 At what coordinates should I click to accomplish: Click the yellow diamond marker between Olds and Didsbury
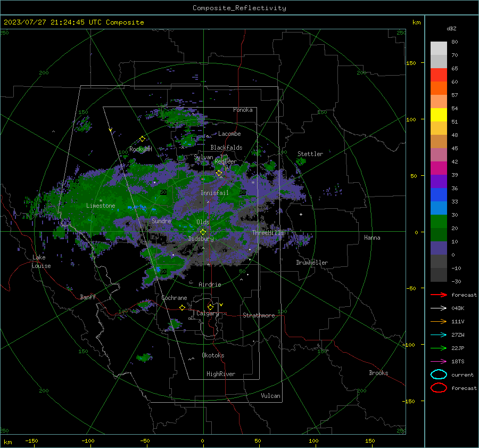(x=203, y=232)
